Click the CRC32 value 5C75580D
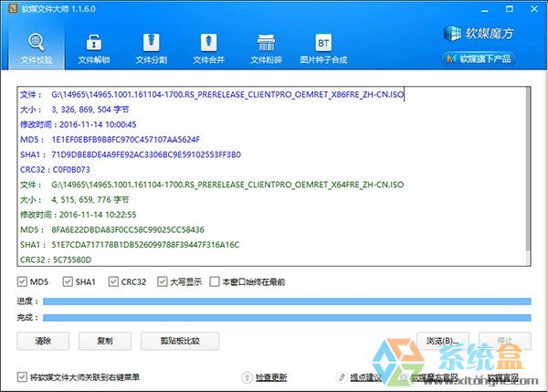The height and width of the screenshot is (392, 548). coord(72,260)
